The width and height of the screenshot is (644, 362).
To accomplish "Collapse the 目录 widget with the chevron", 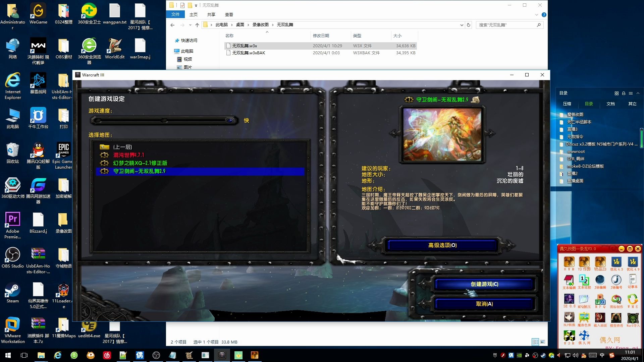I will (638, 93).
